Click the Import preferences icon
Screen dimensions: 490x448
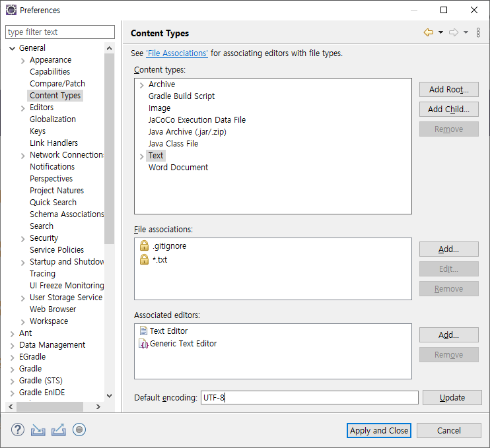[38, 430]
